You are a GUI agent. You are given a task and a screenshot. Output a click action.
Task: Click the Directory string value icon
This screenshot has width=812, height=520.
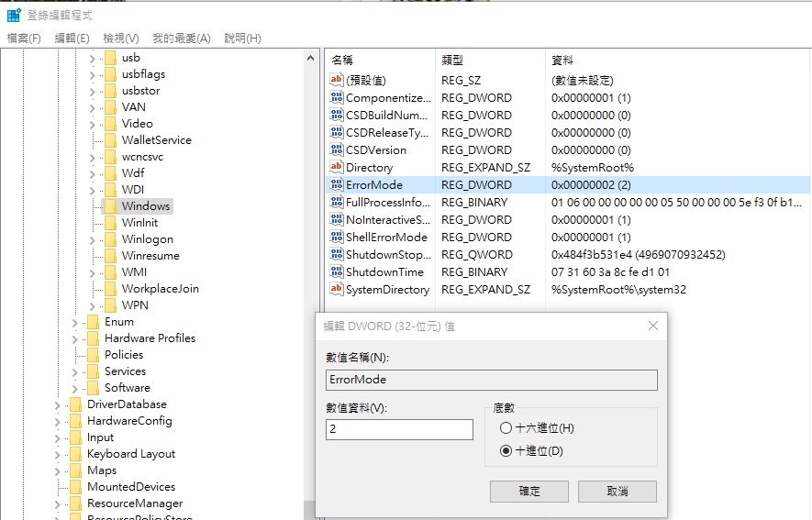pos(336,168)
